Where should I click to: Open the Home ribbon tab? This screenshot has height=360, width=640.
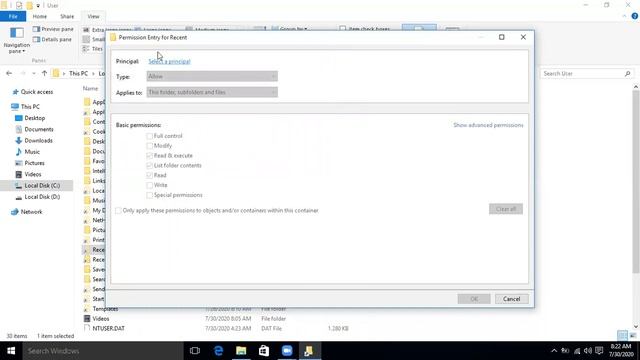[x=40, y=16]
